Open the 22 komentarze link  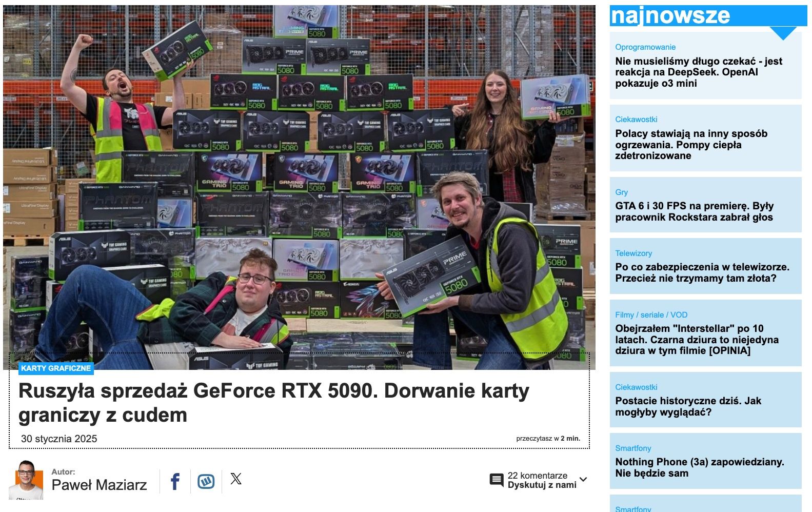pyautogui.click(x=538, y=476)
